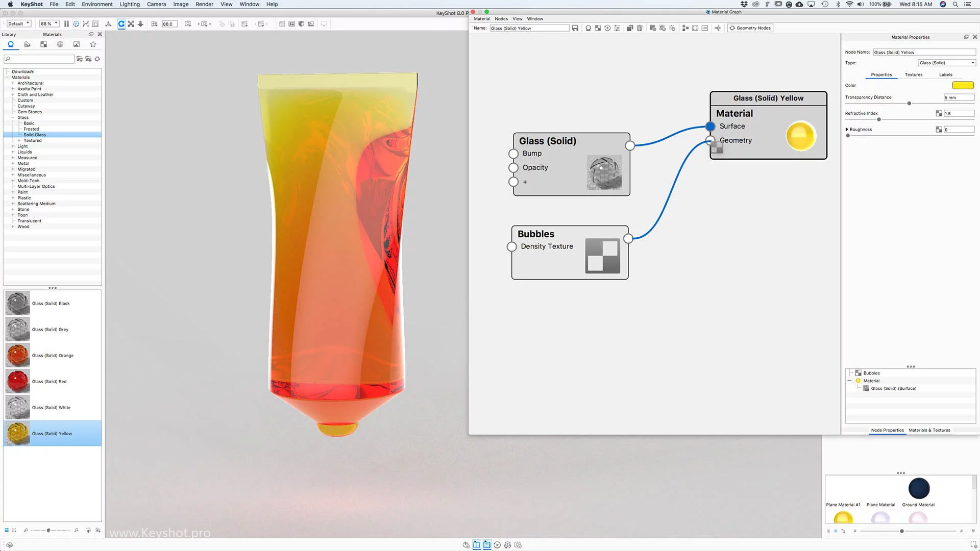Screen dimensions: 980x551
Task: Expand the Roughness disclosure triangle
Action: [x=847, y=130]
